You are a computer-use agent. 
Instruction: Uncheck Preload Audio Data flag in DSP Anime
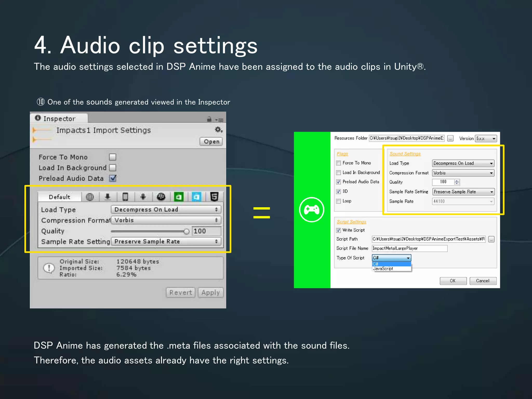tap(338, 182)
